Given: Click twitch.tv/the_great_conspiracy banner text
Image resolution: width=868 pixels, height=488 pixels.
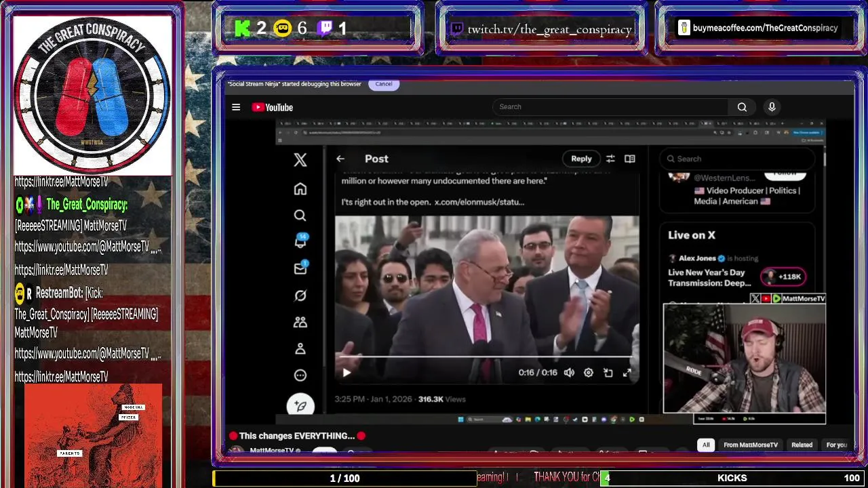Looking at the screenshot, I should point(550,29).
